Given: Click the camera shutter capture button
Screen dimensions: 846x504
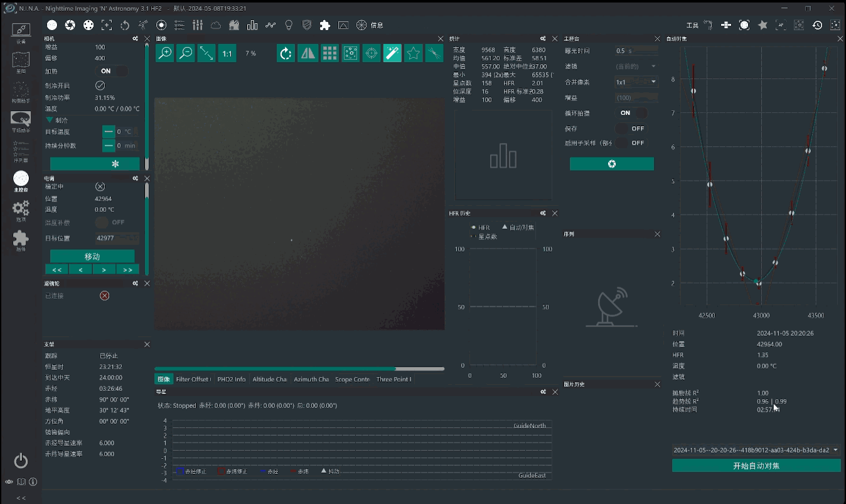Looking at the screenshot, I should pos(611,164).
